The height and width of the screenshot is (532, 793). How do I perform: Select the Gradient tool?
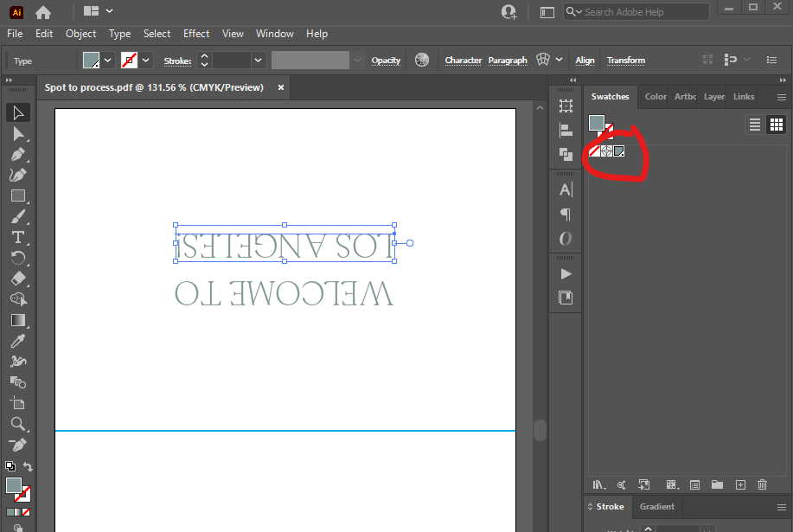(x=17, y=320)
